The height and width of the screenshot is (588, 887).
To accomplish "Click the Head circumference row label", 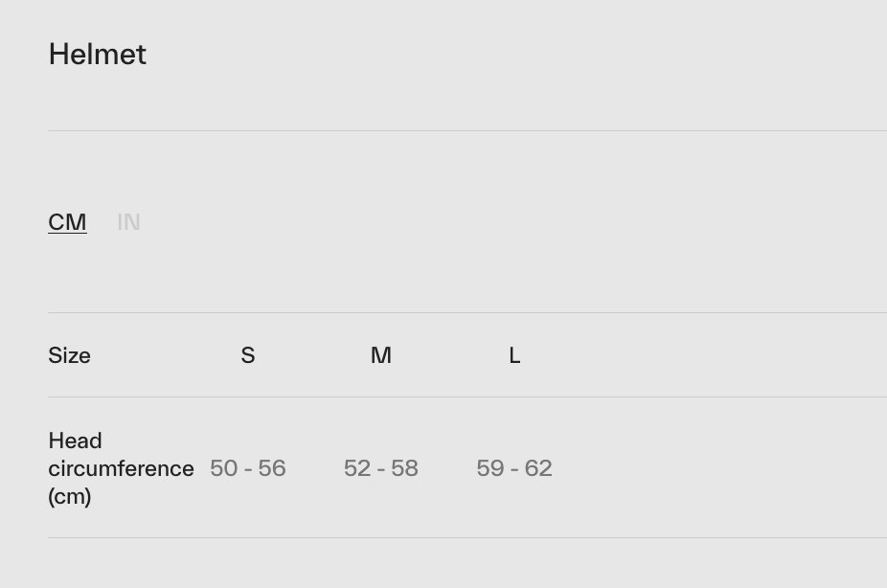I will [x=121, y=468].
